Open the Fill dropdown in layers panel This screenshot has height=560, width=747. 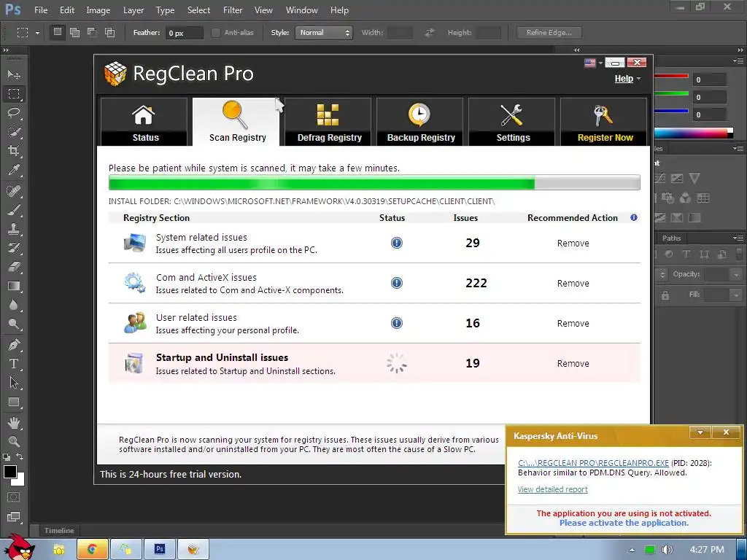click(736, 295)
